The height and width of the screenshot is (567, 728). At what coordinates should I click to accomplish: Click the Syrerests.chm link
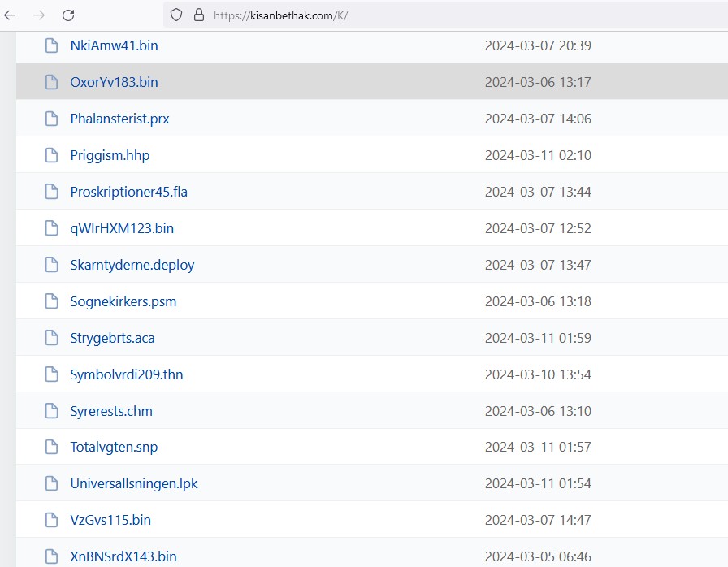(x=111, y=411)
